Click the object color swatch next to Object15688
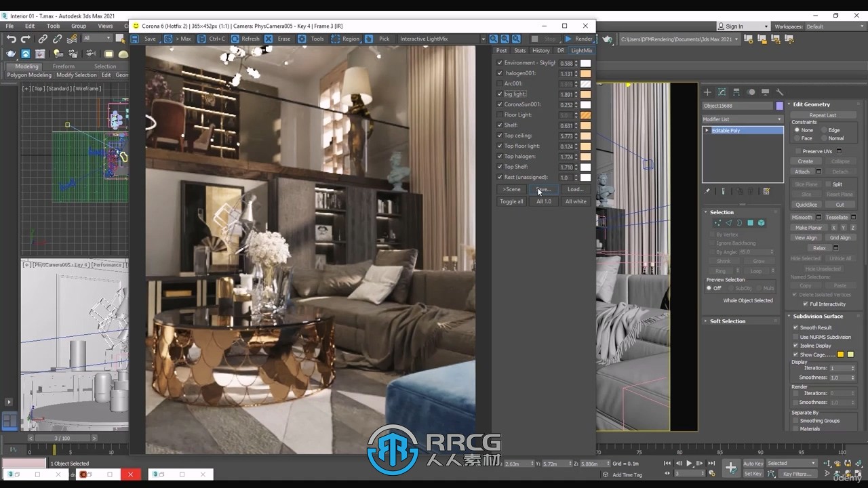This screenshot has height=488, width=868. click(779, 106)
